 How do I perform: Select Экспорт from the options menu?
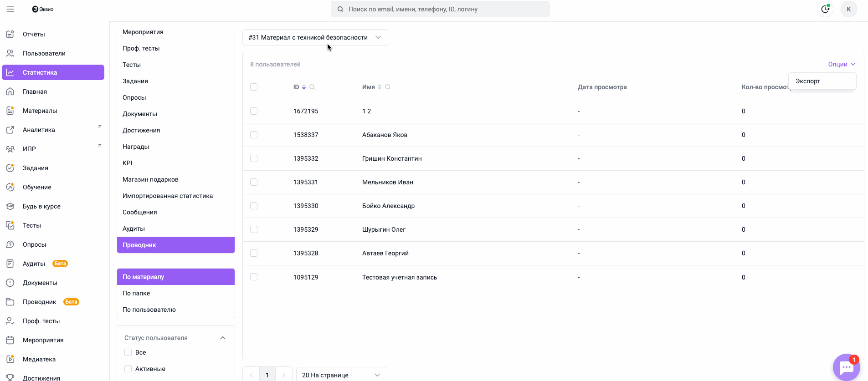click(x=808, y=81)
